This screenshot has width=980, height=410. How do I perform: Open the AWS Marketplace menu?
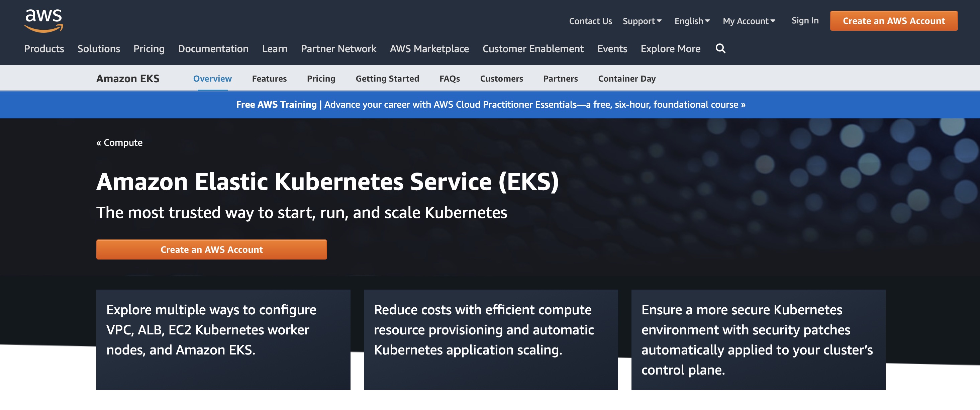pyautogui.click(x=429, y=49)
